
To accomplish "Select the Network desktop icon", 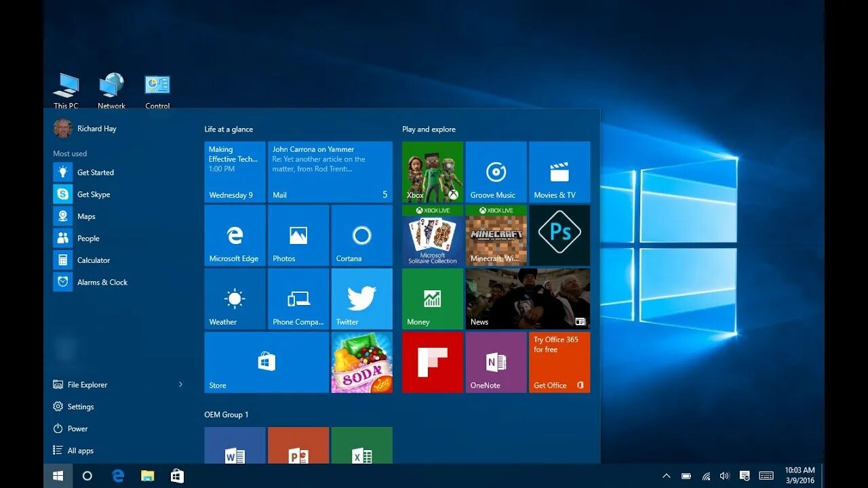I will coord(111,91).
